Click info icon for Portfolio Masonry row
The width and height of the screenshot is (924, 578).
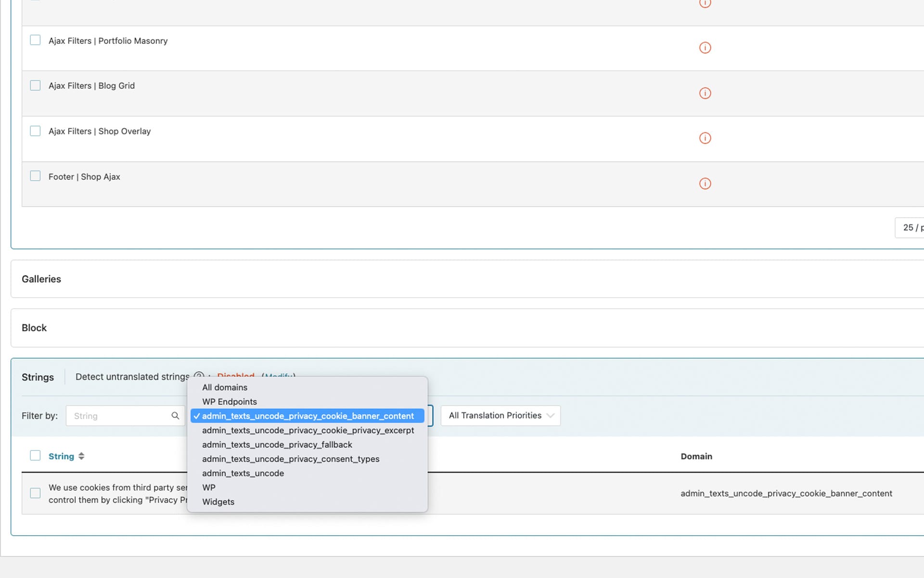[x=705, y=48]
